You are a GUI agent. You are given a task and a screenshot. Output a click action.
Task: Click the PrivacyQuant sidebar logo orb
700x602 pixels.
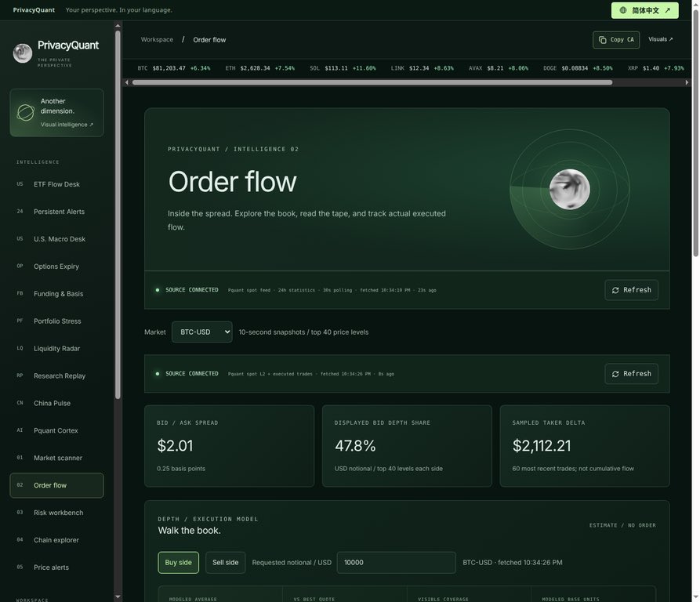coord(22,53)
